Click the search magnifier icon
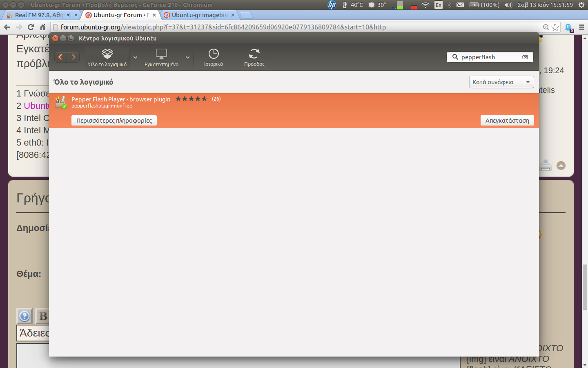Viewport: 588px width, 368px height. click(x=455, y=57)
